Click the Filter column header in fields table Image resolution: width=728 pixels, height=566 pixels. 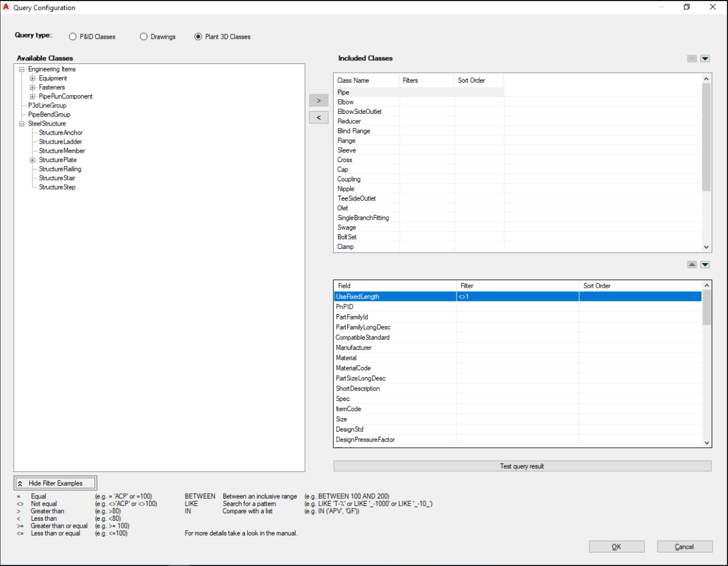pyautogui.click(x=518, y=286)
